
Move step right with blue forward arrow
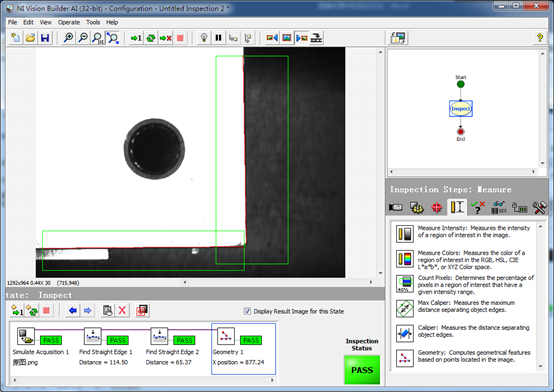88,311
